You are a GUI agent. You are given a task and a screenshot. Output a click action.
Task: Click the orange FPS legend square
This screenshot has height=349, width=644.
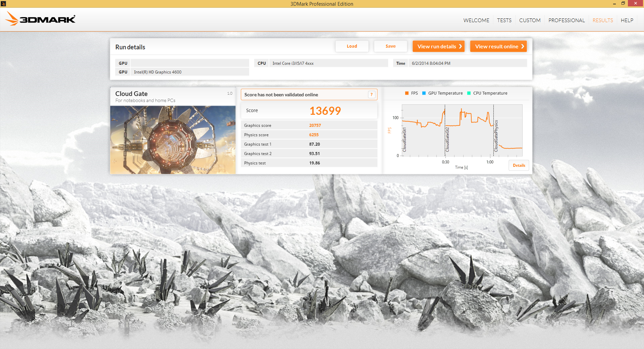point(407,93)
